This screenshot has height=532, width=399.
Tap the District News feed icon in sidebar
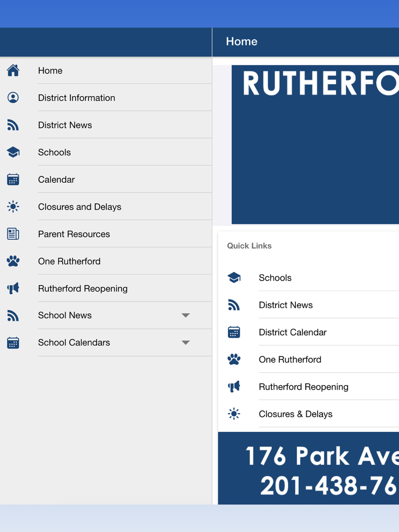13,125
